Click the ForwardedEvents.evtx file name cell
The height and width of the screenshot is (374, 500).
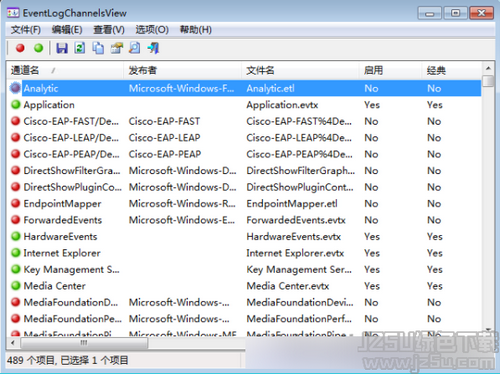pos(296,220)
